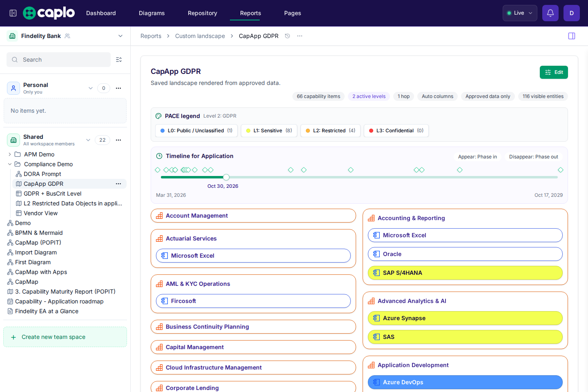Click the timeline slider handle at Oct 30, 2026
The height and width of the screenshot is (392, 588).
coord(226,177)
